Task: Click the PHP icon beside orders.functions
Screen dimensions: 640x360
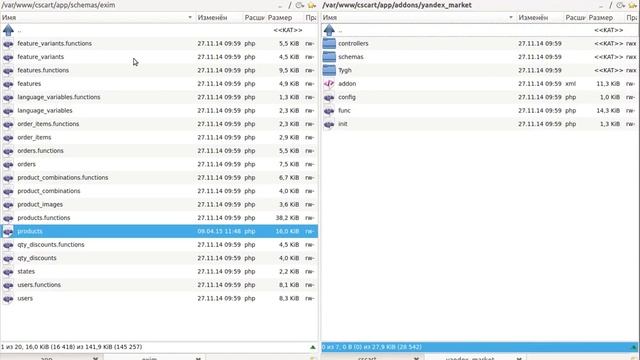Action: (8, 151)
